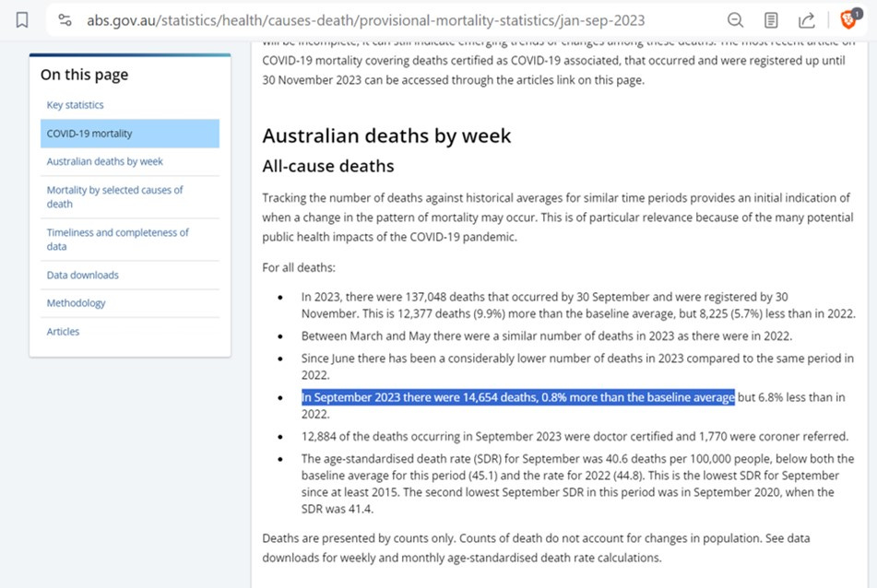Click the bullet starting 'The age-standardised death rate'
Image resolution: width=877 pixels, height=588 pixels.
pos(578,484)
